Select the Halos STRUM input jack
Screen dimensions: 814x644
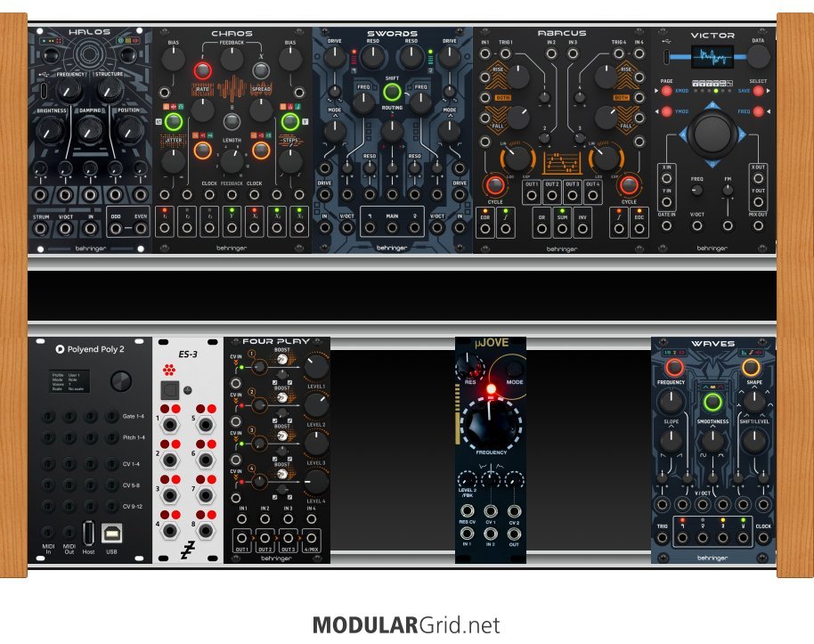(41, 229)
